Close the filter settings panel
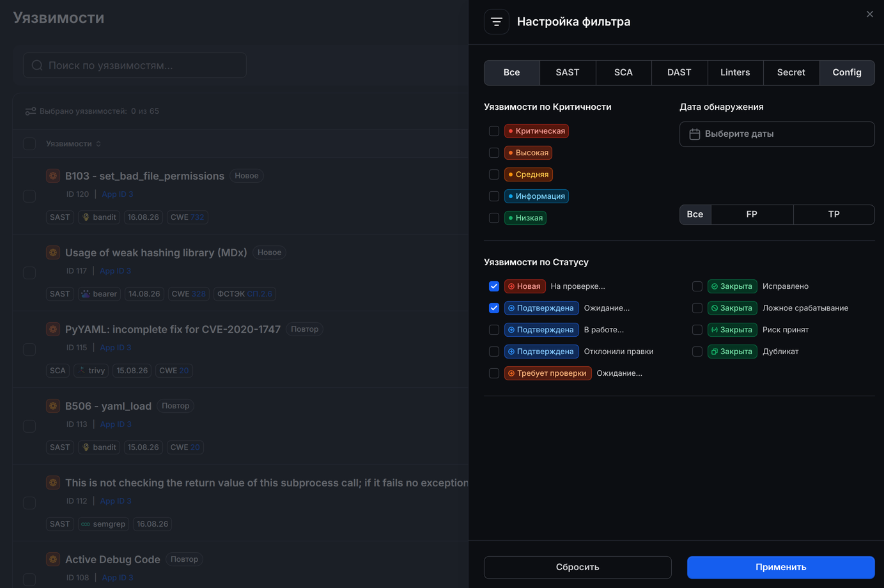884x588 pixels. 870,14
